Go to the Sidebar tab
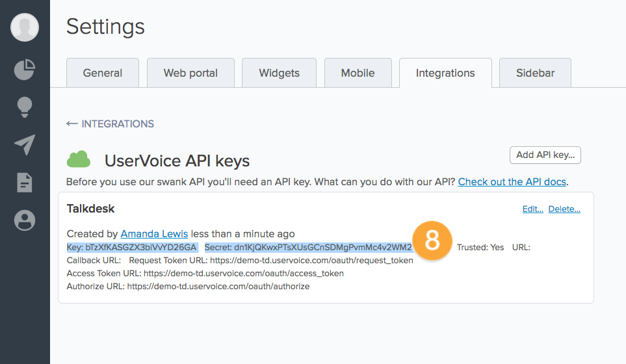The image size is (626, 364). pos(535,73)
